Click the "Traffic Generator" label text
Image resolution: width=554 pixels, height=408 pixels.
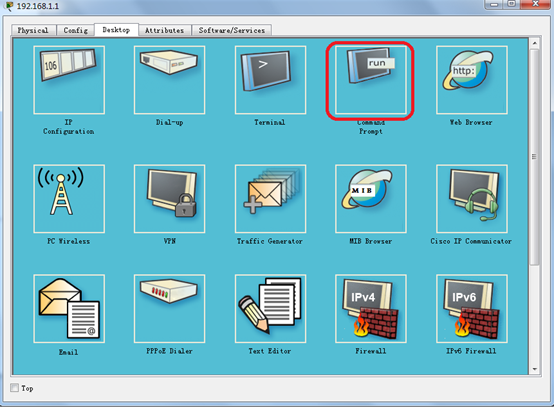point(270,241)
